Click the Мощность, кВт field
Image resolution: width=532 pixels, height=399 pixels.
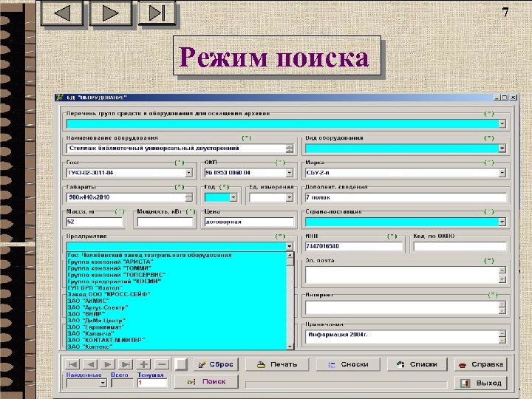pos(165,222)
